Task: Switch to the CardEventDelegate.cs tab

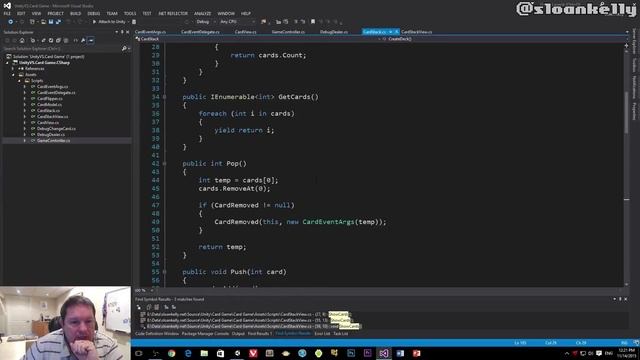Action: [200, 32]
